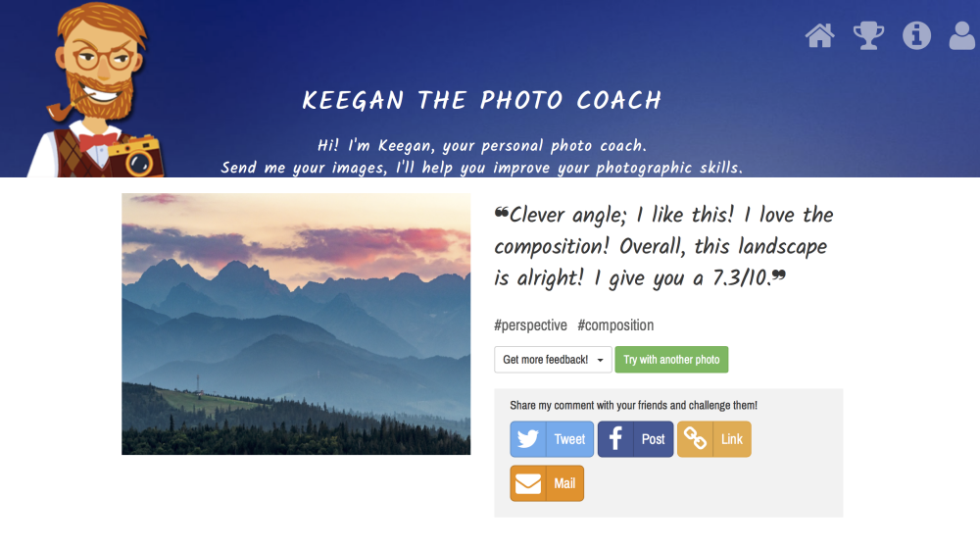Click the Facebook logo icon
Viewport: 980px width, 548px height.
tap(615, 439)
